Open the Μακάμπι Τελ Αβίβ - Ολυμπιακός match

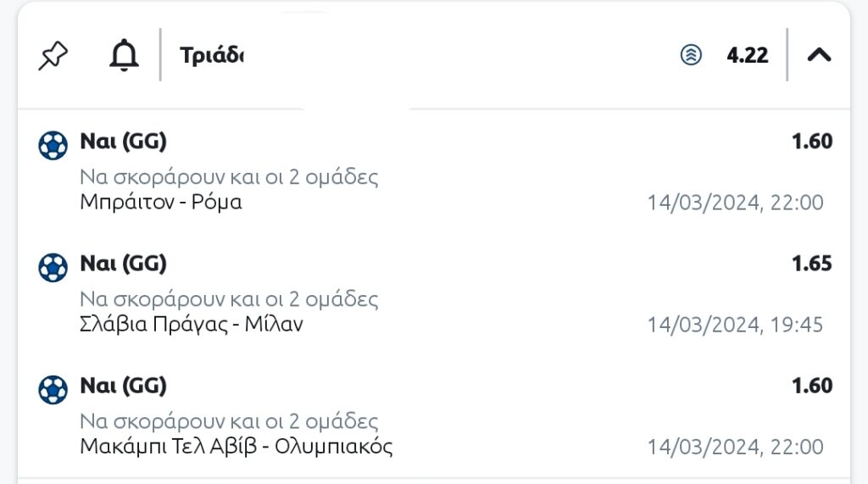[x=236, y=446]
